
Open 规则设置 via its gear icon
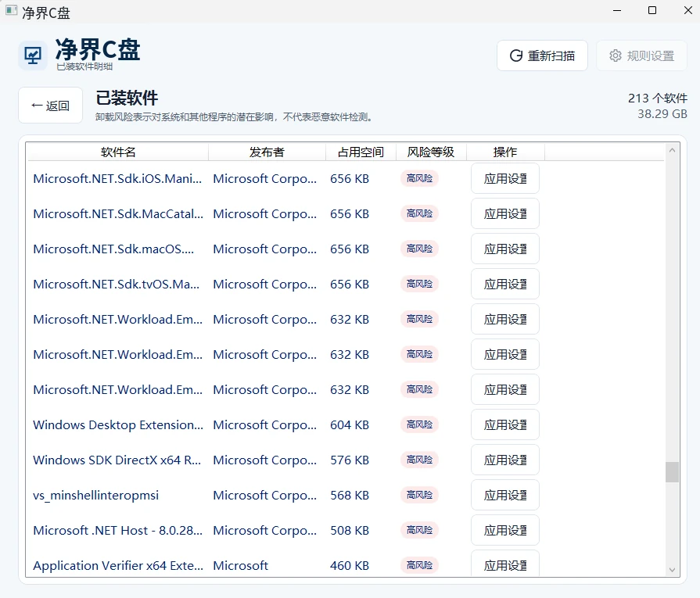tap(616, 56)
